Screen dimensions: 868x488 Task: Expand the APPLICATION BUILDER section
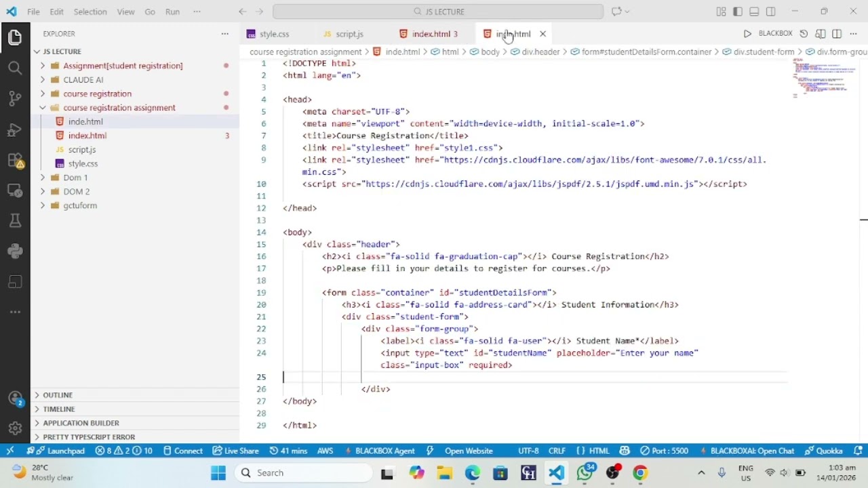tap(134, 423)
